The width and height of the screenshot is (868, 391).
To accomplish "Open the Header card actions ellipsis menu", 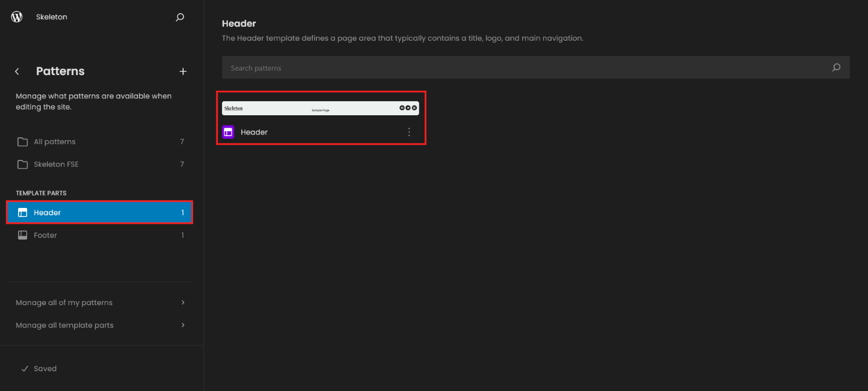I will [x=409, y=132].
